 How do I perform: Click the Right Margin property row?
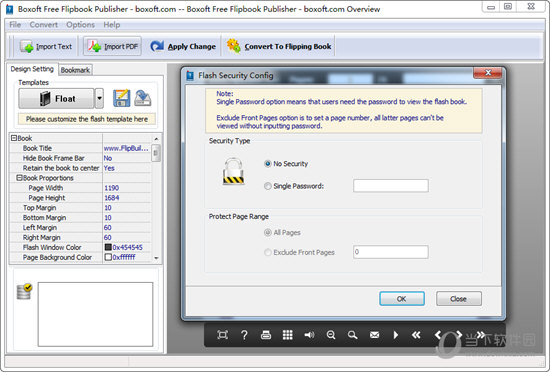pyautogui.click(x=81, y=237)
